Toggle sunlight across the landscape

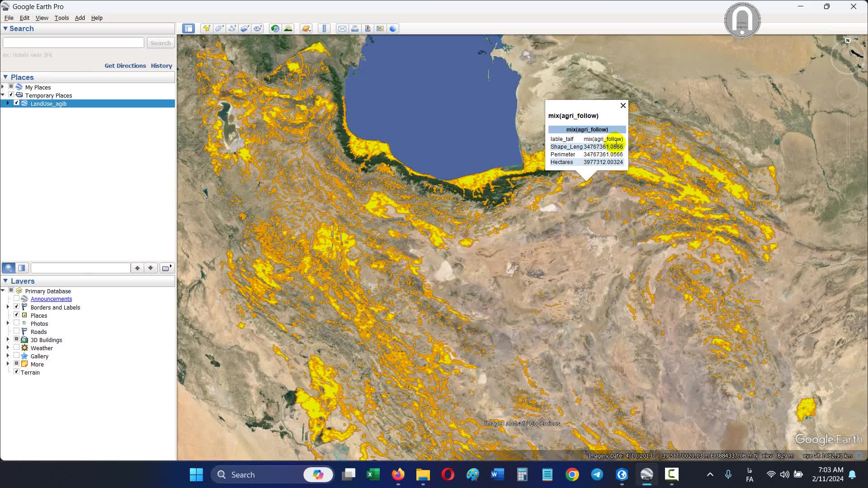pyautogui.click(x=288, y=28)
